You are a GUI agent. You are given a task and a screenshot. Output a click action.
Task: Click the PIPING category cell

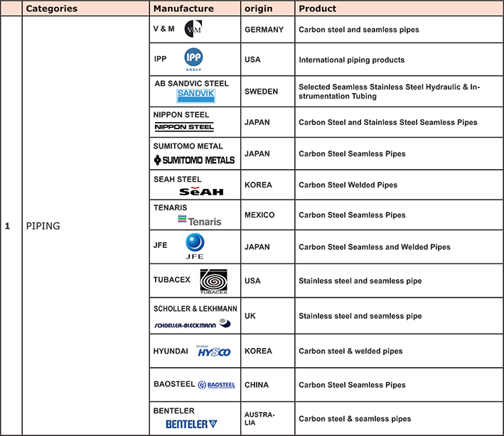coord(43,227)
